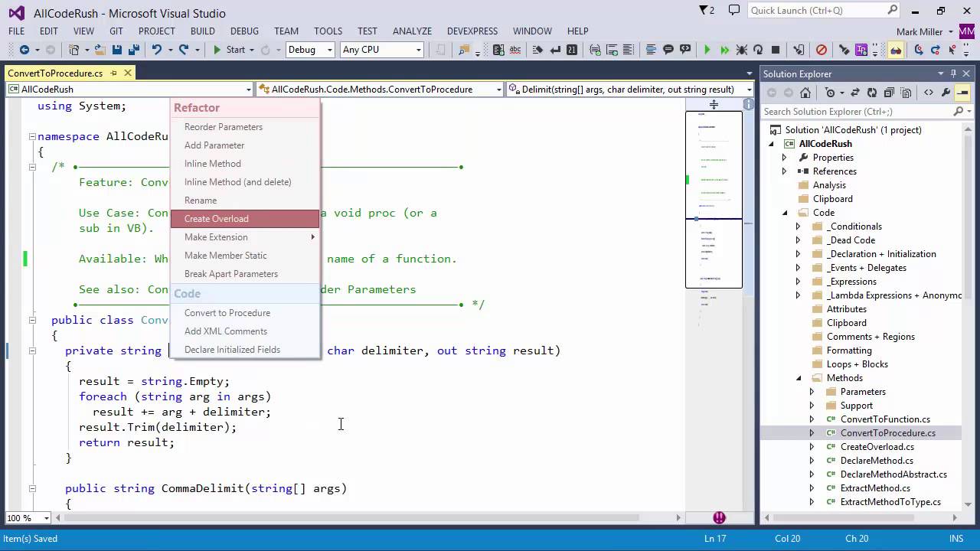980x551 pixels.
Task: Select Create Overload in Refactor menu
Action: 245,219
